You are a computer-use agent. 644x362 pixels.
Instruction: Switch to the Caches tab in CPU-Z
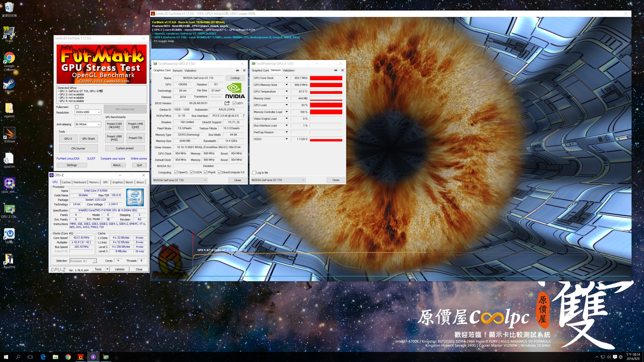pos(66,182)
